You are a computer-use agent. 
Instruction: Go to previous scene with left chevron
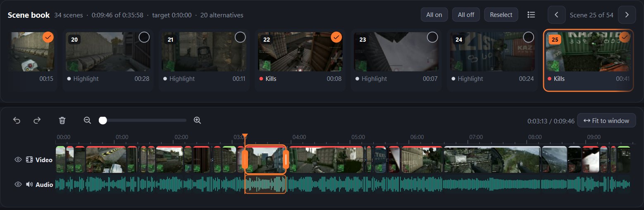tap(557, 15)
